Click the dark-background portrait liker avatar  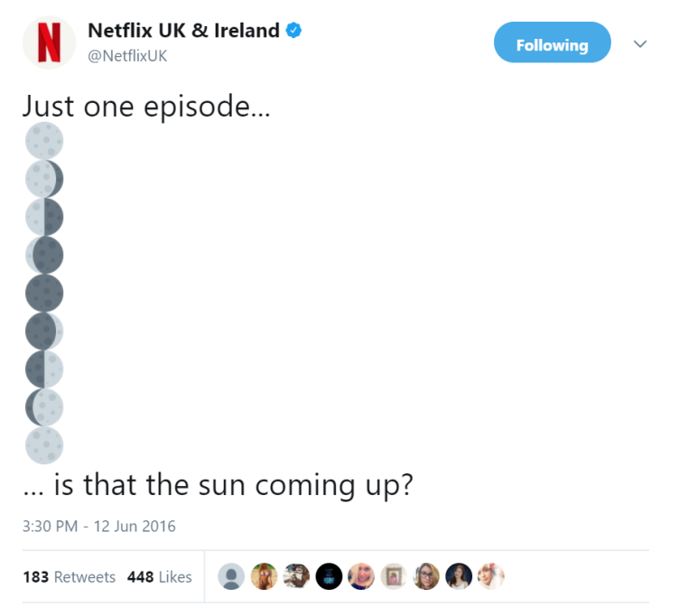459,576
